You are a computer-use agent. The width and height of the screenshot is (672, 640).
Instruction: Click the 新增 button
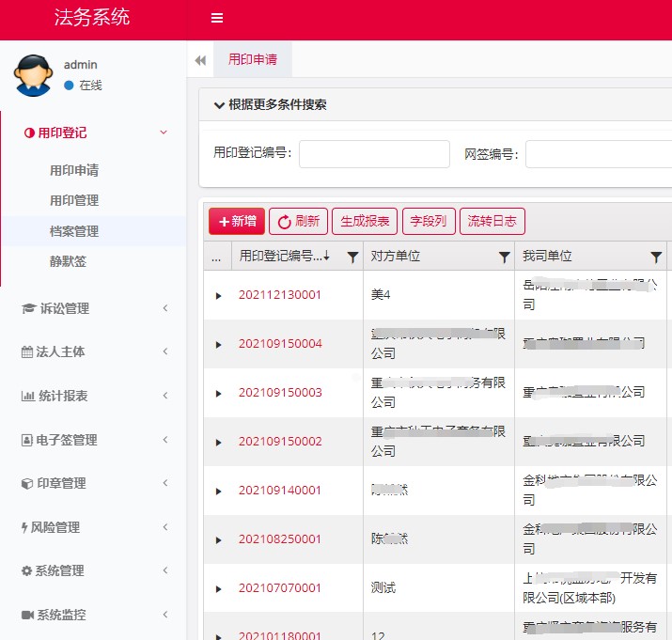point(237,222)
